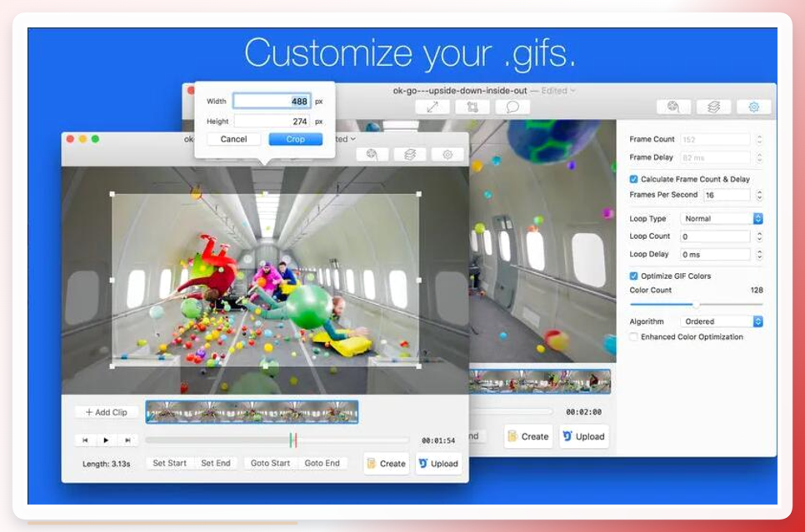Screen dimensions: 805x532
Task: Click the Frames Per Second stepper
Action: click(x=759, y=195)
